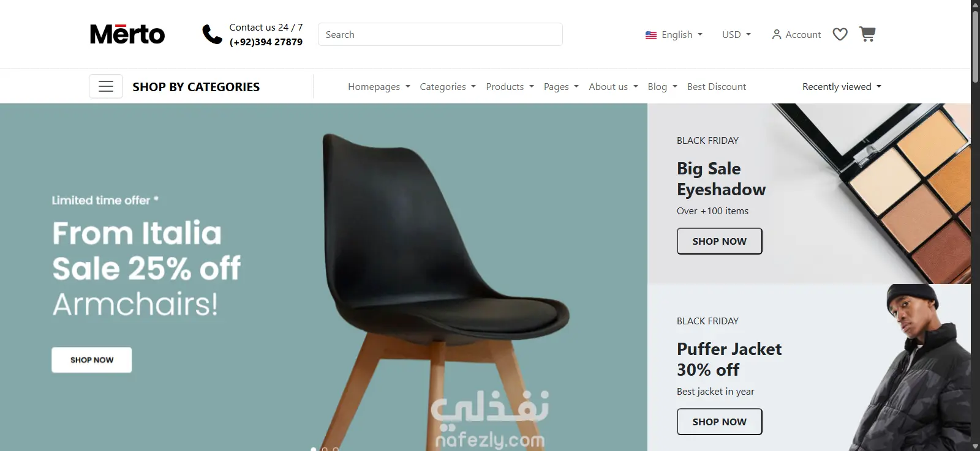Image resolution: width=980 pixels, height=451 pixels.
Task: Click Shop Now on the Armchairs banner
Action: 92,360
